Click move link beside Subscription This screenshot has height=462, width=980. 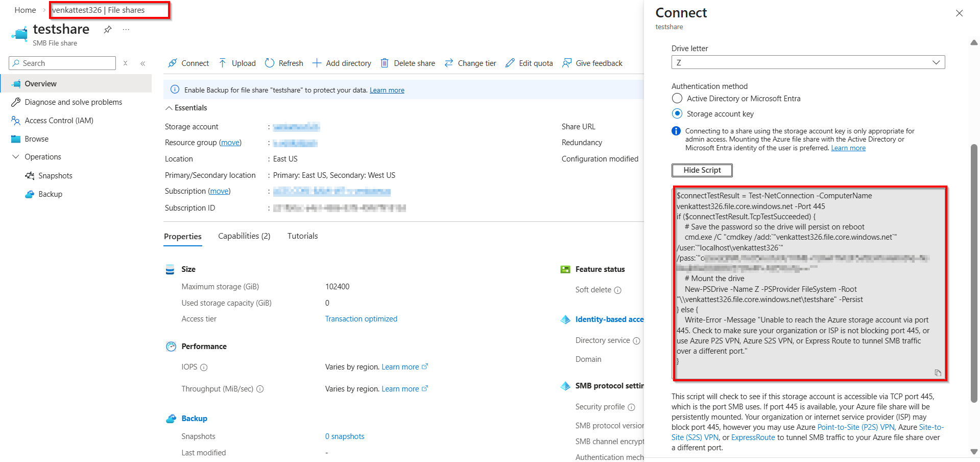click(x=220, y=191)
